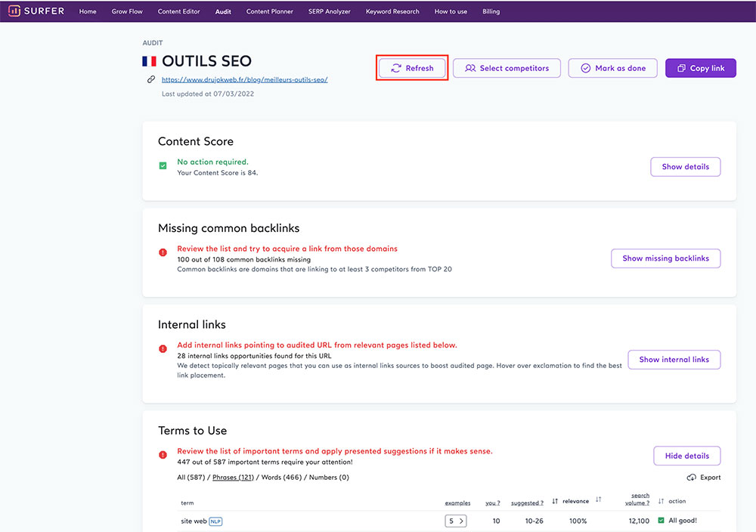Open Billing page
The height and width of the screenshot is (532, 756).
coord(491,11)
